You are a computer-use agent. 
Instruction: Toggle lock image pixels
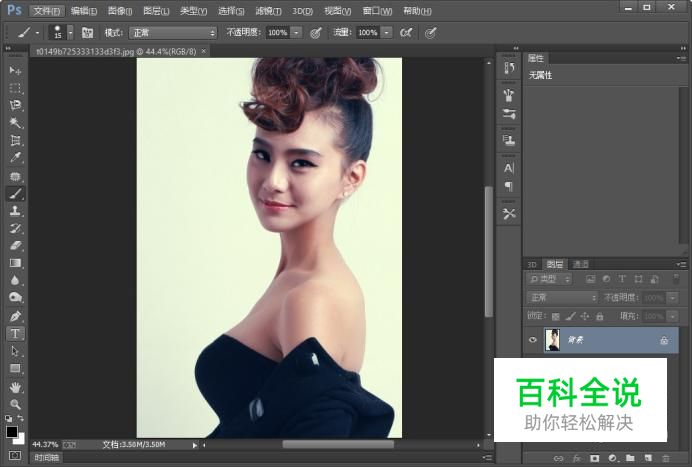point(570,316)
